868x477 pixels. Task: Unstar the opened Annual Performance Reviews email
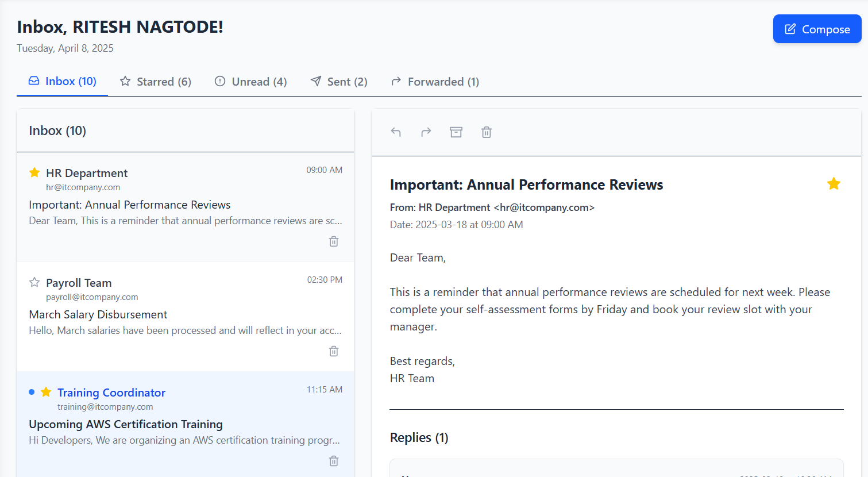click(834, 183)
